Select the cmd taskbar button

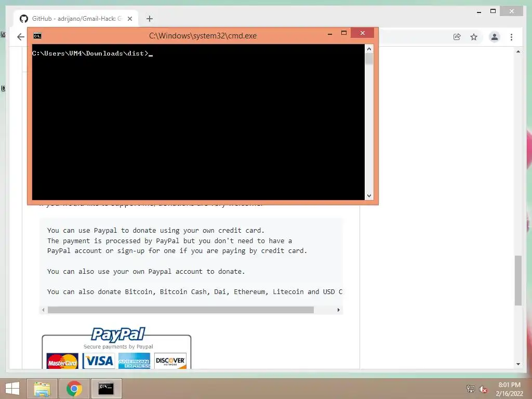[106, 389]
